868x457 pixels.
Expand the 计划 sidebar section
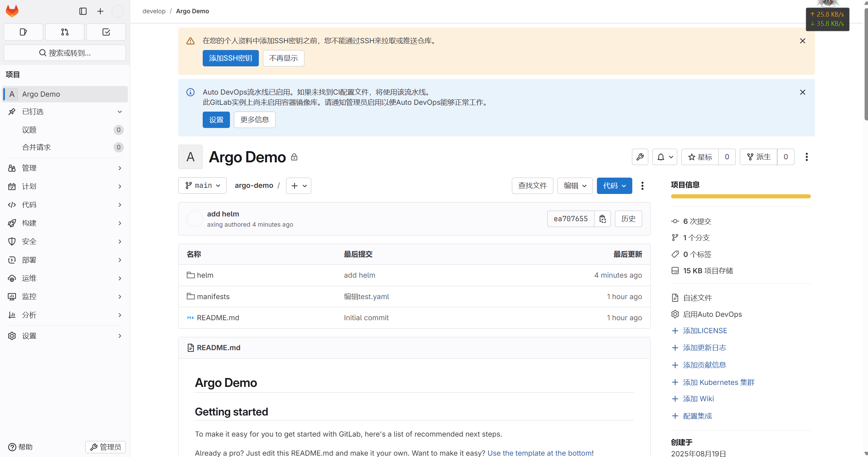[65, 186]
